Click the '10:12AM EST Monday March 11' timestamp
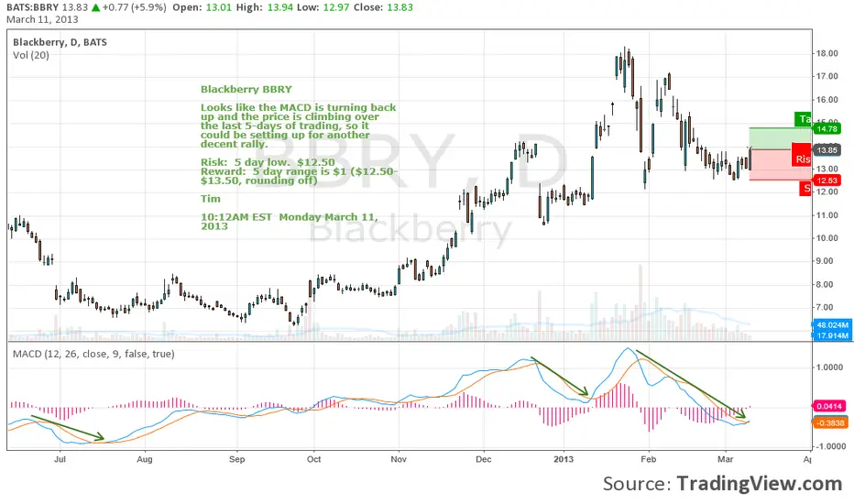Image resolution: width=854 pixels, height=504 pixels. click(290, 221)
